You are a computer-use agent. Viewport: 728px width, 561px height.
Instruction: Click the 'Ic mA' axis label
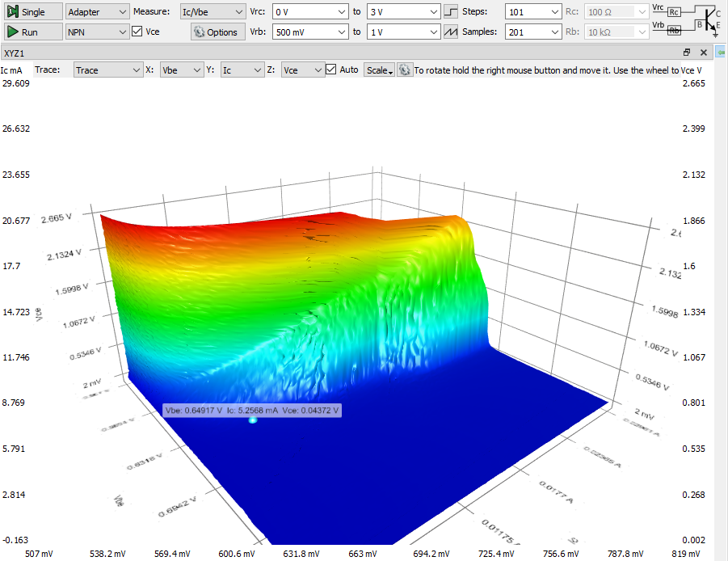[x=11, y=70]
